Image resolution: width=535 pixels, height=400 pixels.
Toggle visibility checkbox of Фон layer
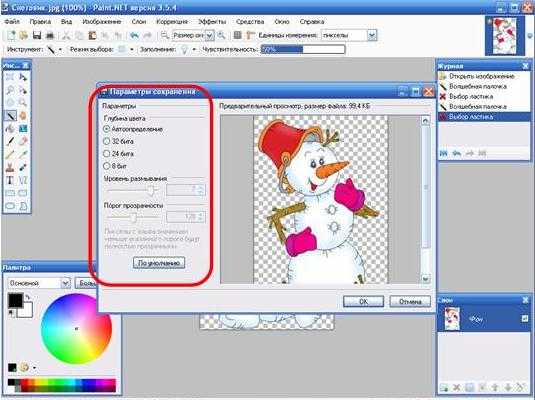[524, 318]
